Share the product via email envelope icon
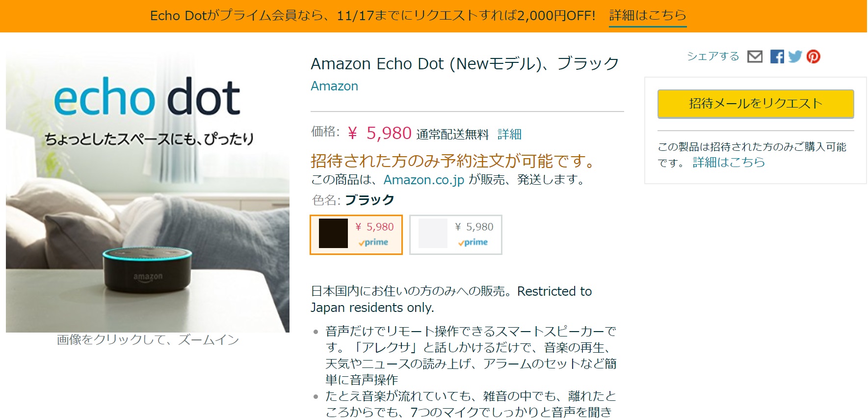The width and height of the screenshot is (868, 420). click(x=755, y=56)
